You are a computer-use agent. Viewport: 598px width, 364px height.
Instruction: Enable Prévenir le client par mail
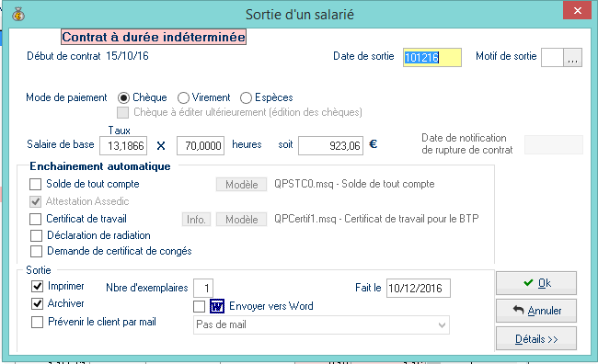(x=37, y=322)
